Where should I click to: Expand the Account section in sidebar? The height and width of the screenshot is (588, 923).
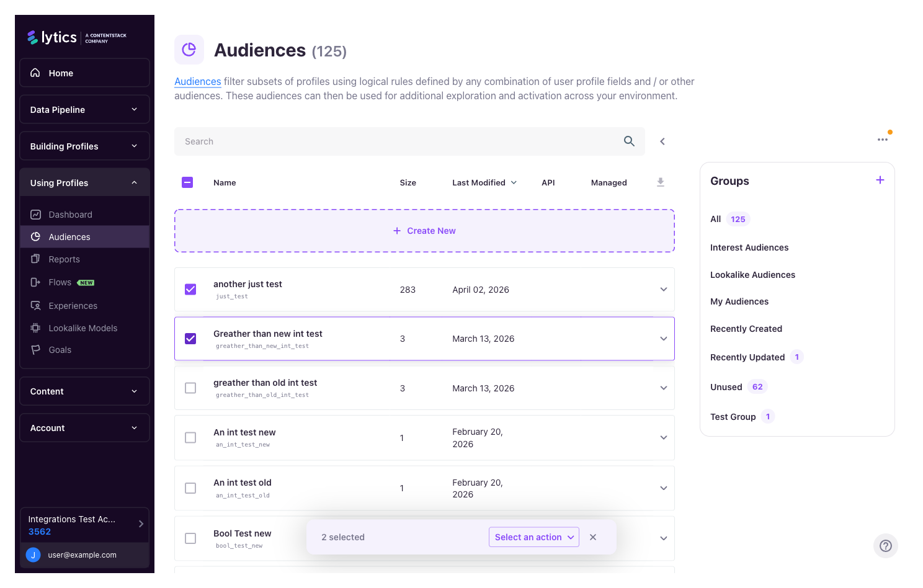84,427
